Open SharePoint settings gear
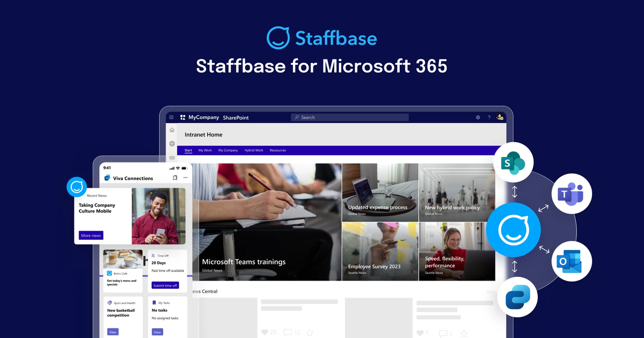This screenshot has height=338, width=644. click(478, 117)
